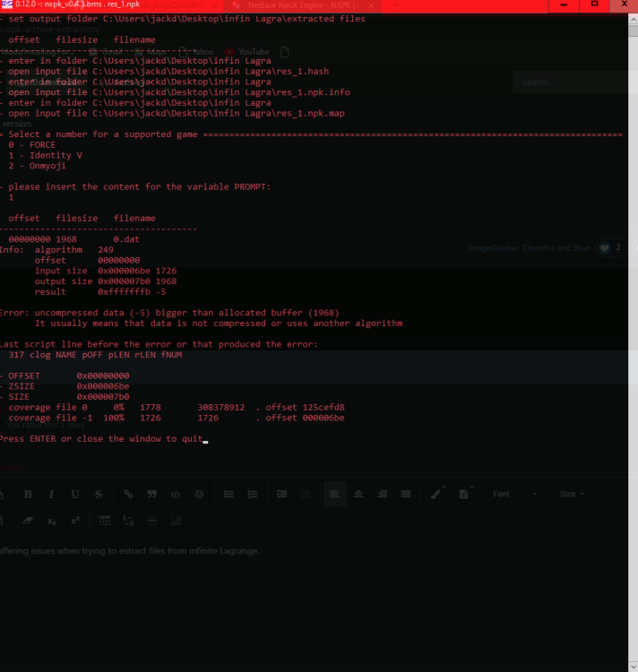Click the Strikethrough formatting icon
Viewport: 638px width, 672px height.
[x=98, y=494]
